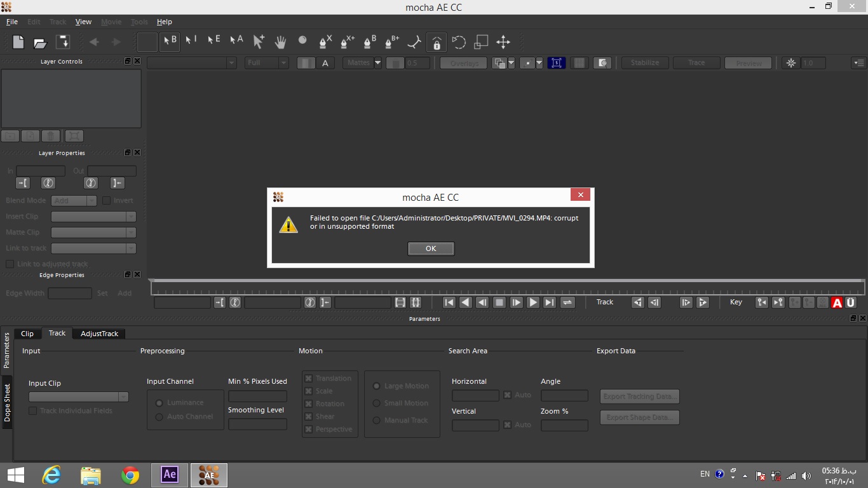The image size is (868, 488).
Task: Expand the Mattes dropdown arrow
Action: click(378, 63)
